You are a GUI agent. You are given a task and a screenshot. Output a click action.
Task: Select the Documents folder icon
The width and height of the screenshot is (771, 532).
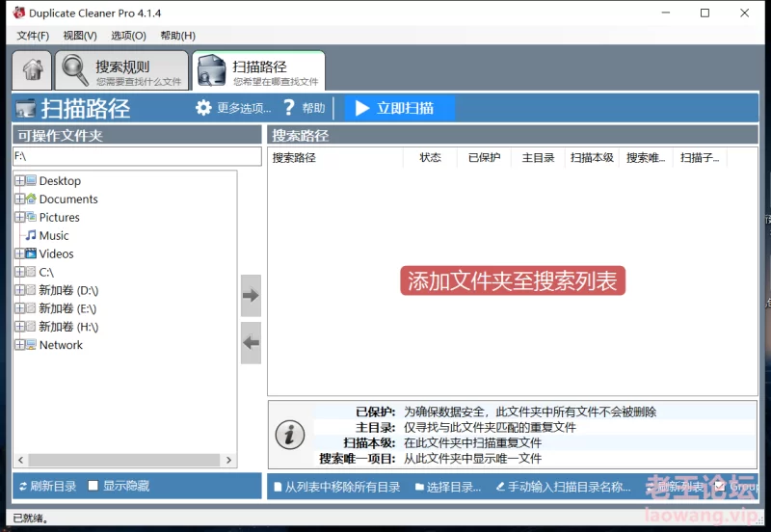coord(31,199)
